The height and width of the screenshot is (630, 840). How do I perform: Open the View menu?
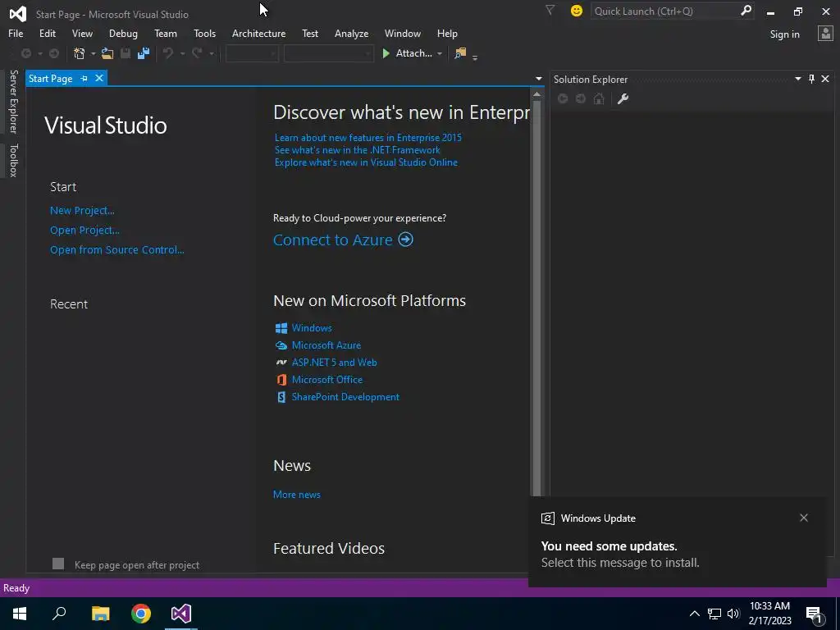pyautogui.click(x=82, y=33)
